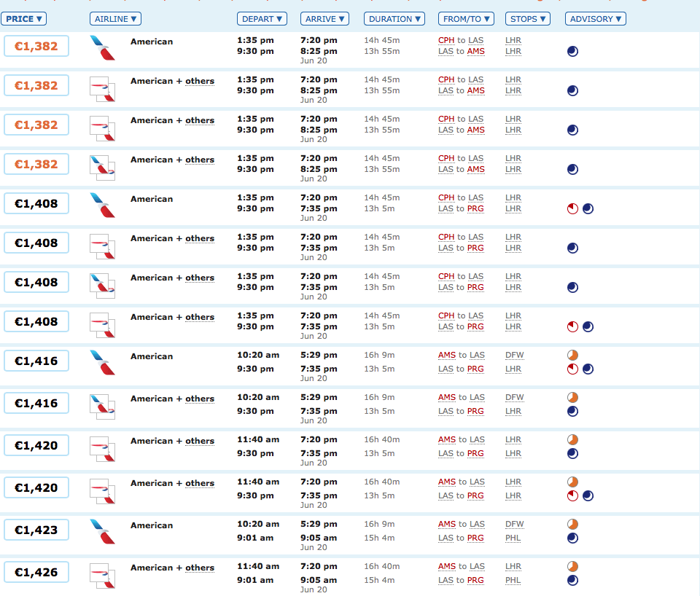
Task: Click the multi-airline logo beside 'American + others' in row two
Action: coord(102,88)
